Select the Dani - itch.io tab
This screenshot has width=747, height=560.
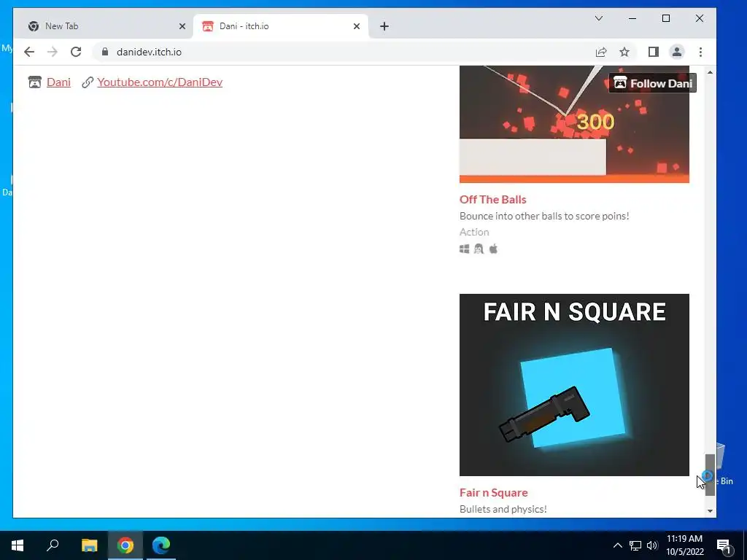coord(281,26)
